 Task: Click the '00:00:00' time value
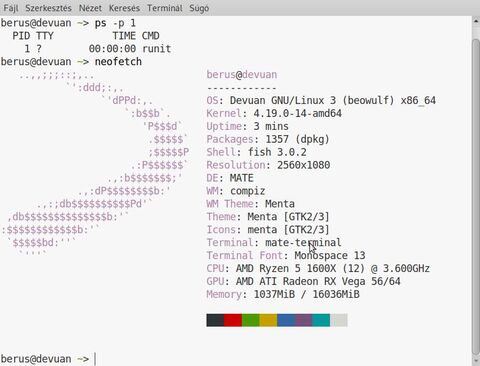[x=112, y=49]
